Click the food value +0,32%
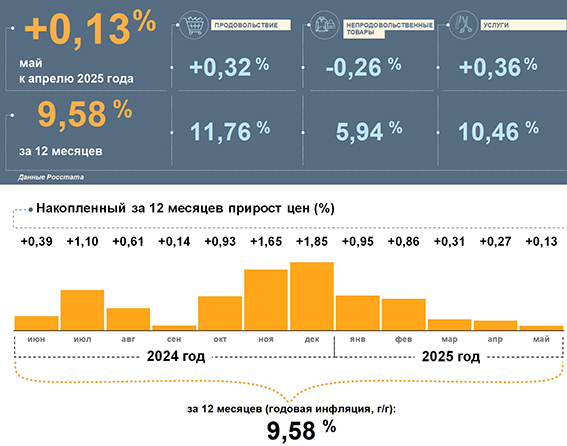 (x=229, y=67)
